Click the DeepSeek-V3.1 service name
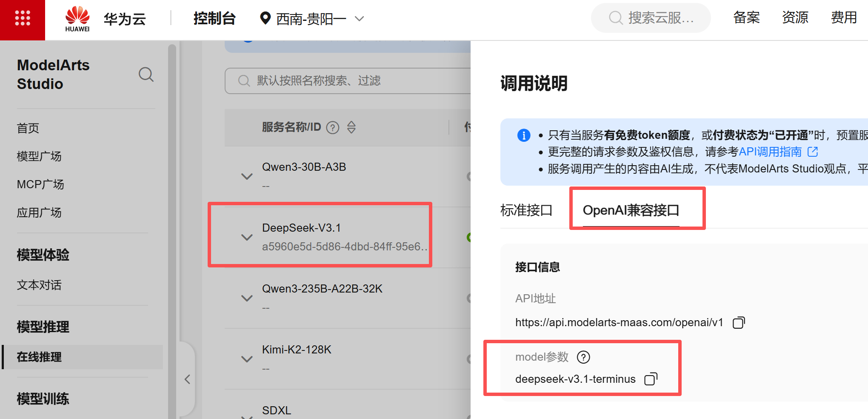The image size is (868, 419). pyautogui.click(x=301, y=228)
